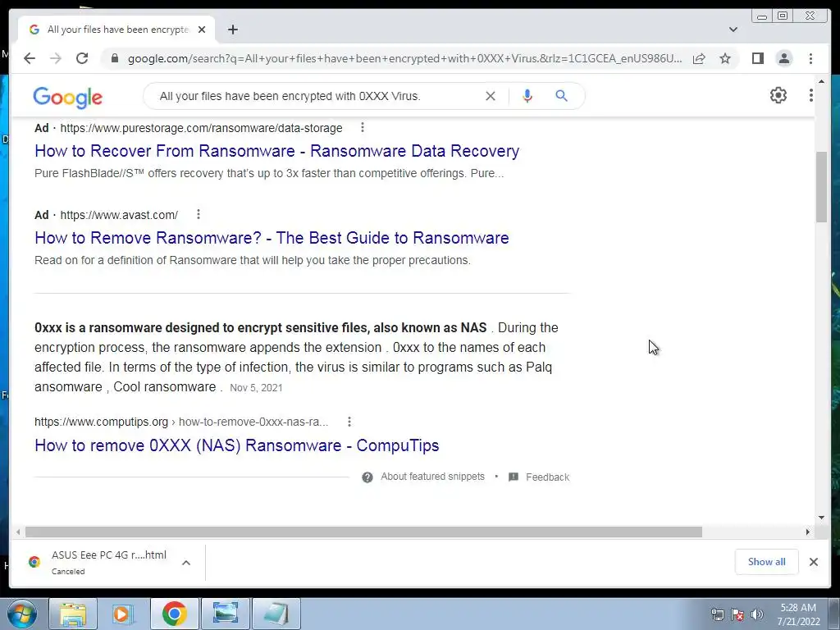Bookmark this tab with the star
The width and height of the screenshot is (840, 630).
(725, 58)
